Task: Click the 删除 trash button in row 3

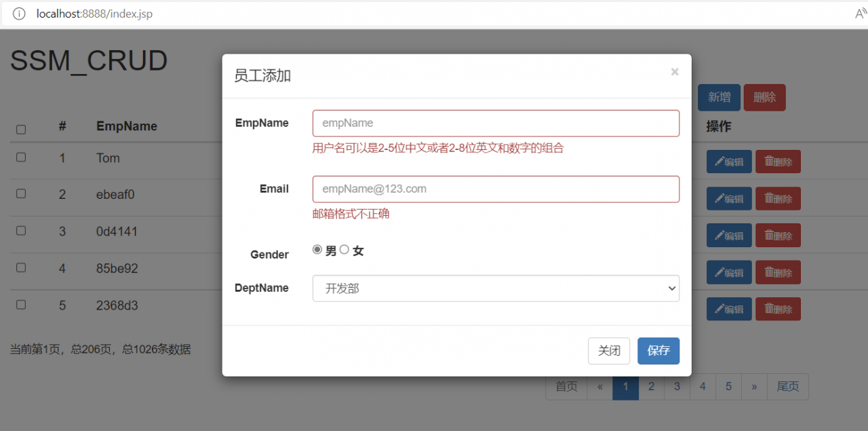Action: (778, 236)
